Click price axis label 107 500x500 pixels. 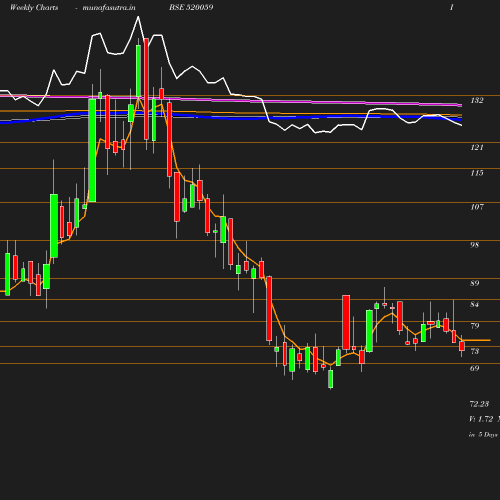click(477, 207)
